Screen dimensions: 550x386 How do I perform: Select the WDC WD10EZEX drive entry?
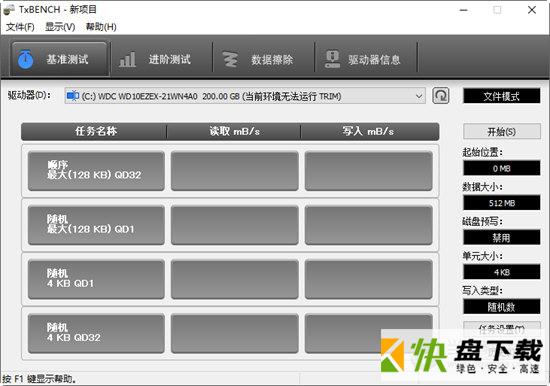244,96
